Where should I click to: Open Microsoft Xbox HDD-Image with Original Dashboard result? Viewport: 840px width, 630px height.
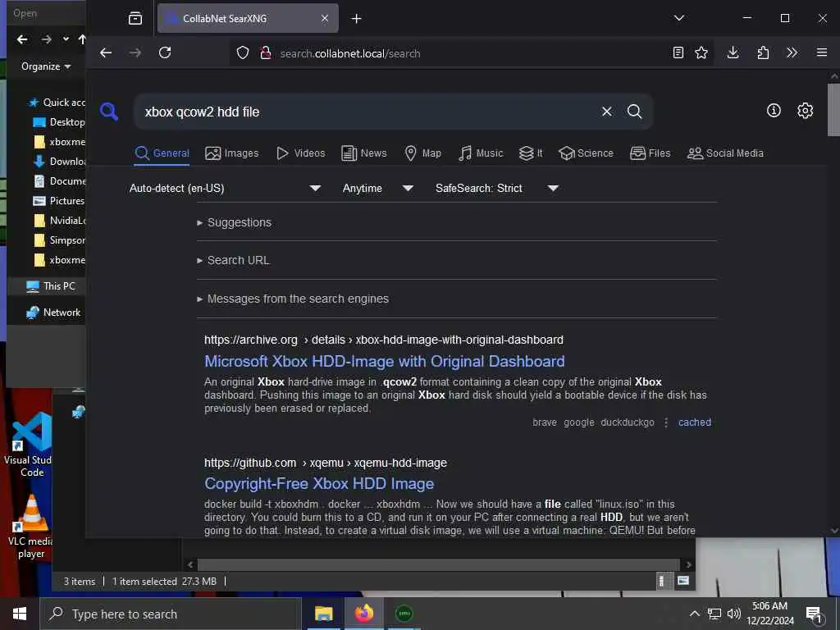(x=384, y=361)
